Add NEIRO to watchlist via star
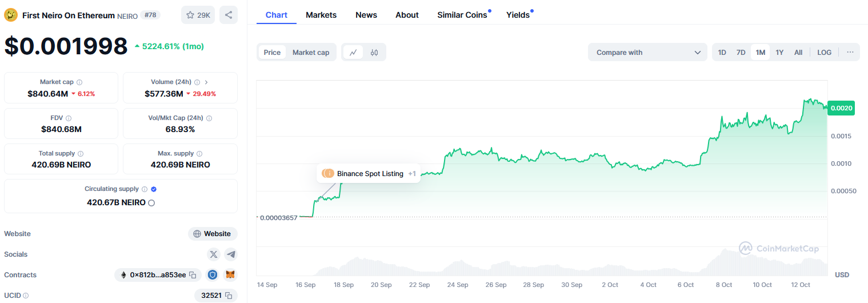Viewport: 868px width, 303px height. point(198,15)
